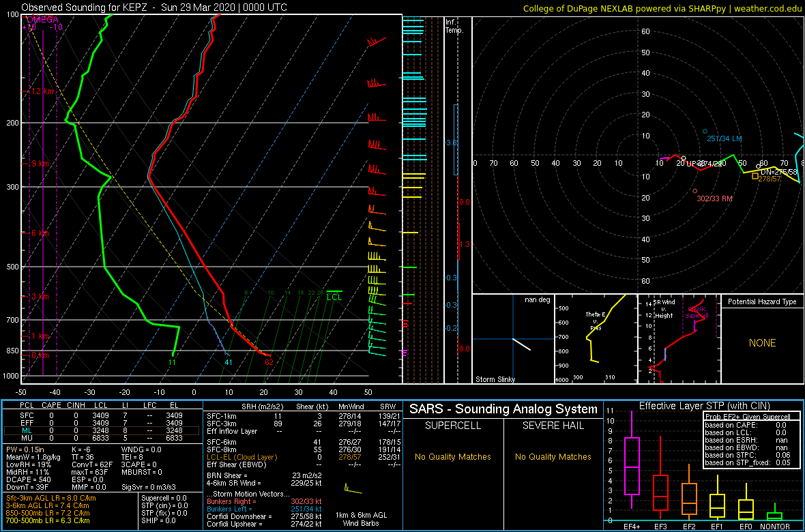
Task: Click the 'Bunkers Right = 302/33 kt' line
Action: pyautogui.click(x=264, y=501)
